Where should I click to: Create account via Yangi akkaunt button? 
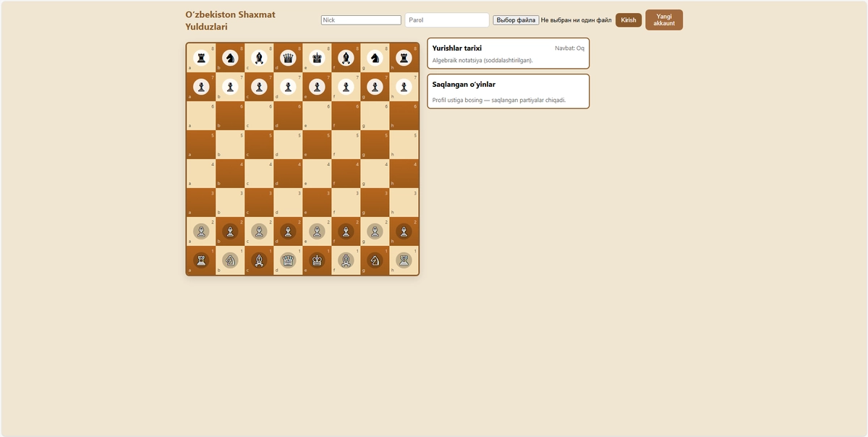tap(664, 20)
